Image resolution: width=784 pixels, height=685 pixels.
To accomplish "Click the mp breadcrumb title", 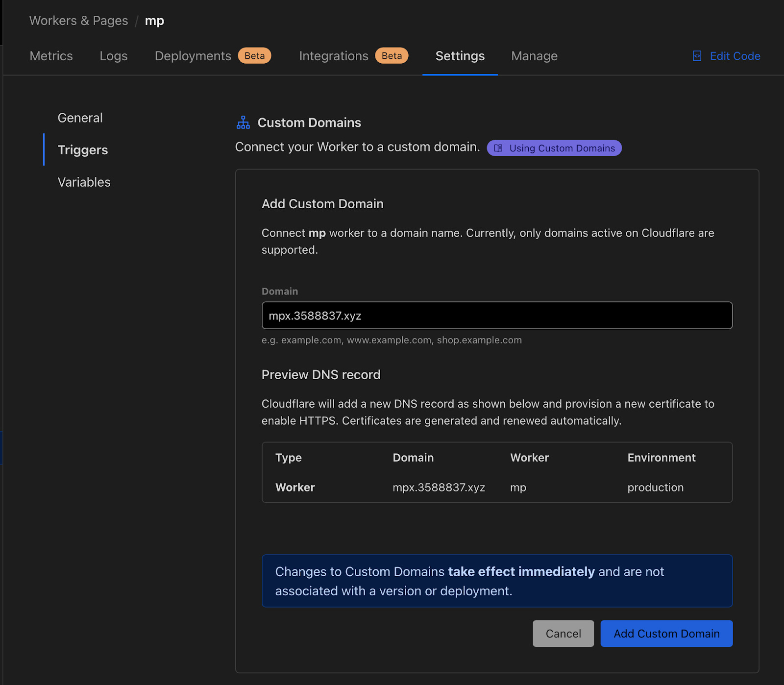I will coord(154,21).
